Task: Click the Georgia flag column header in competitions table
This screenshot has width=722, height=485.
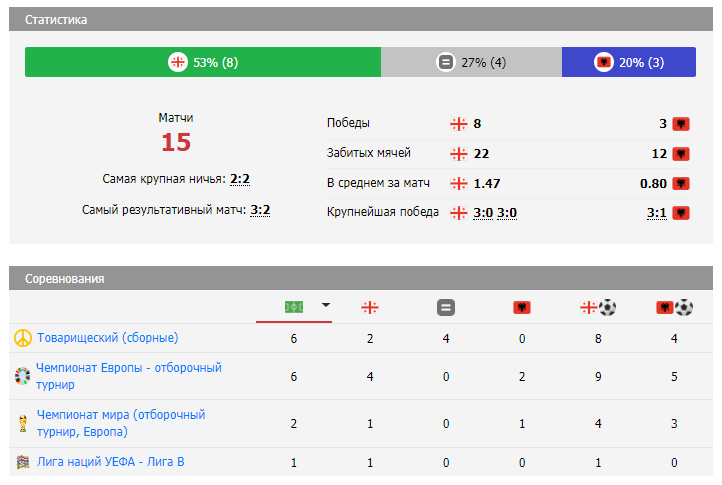Action: click(x=370, y=307)
